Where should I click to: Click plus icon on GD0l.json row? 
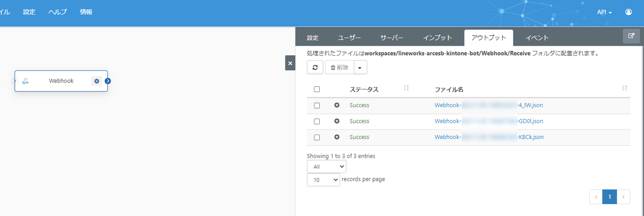[337, 121]
